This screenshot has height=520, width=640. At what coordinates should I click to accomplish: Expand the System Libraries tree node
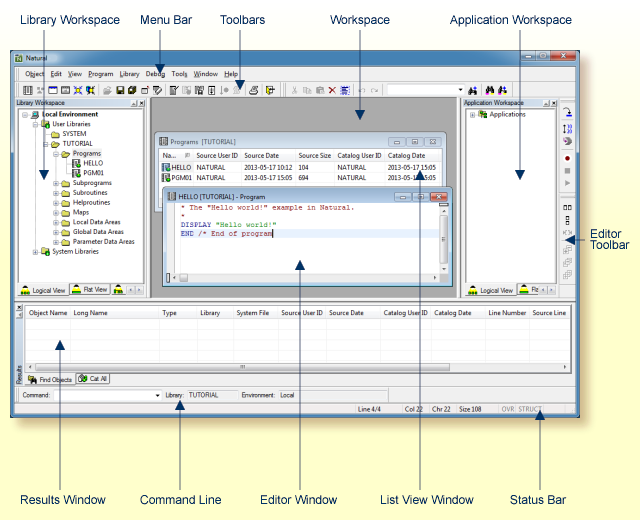pos(35,252)
